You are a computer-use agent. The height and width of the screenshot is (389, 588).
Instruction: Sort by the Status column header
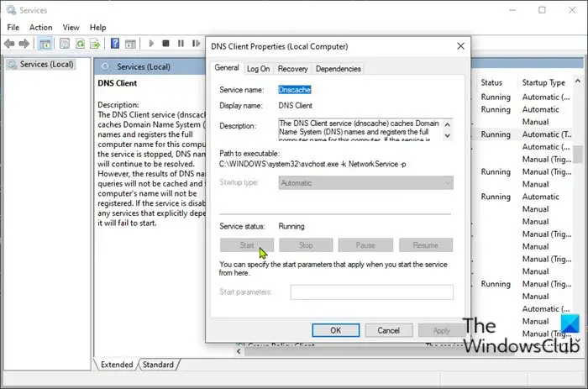[491, 82]
